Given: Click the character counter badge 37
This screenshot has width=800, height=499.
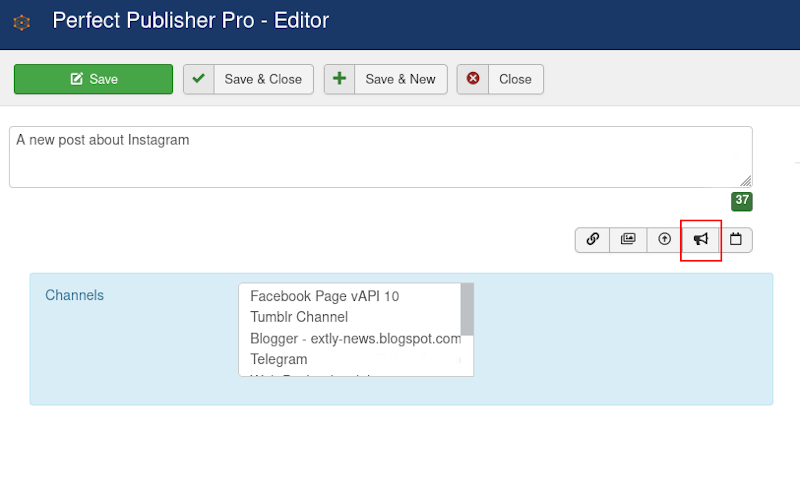Looking at the screenshot, I should coord(742,201).
